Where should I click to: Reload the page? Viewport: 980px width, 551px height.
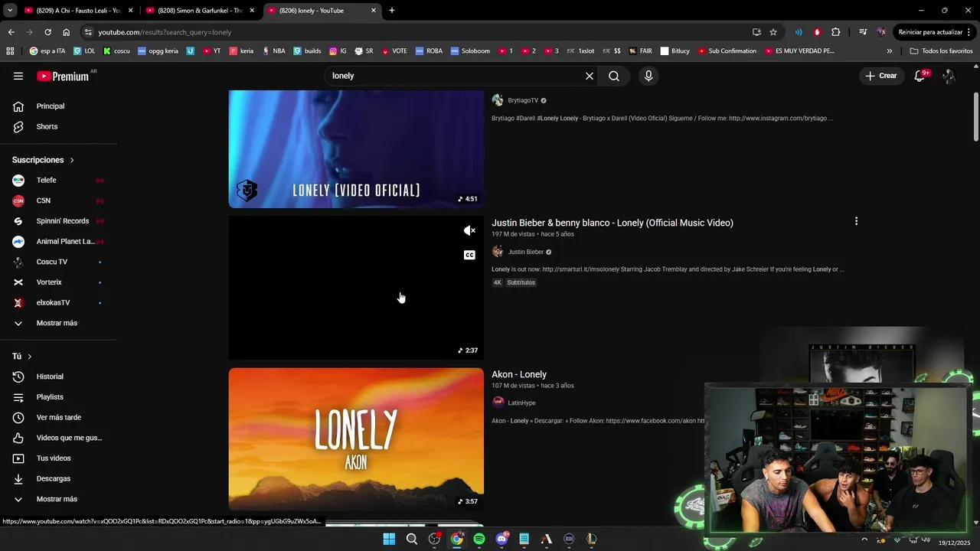pyautogui.click(x=47, y=32)
